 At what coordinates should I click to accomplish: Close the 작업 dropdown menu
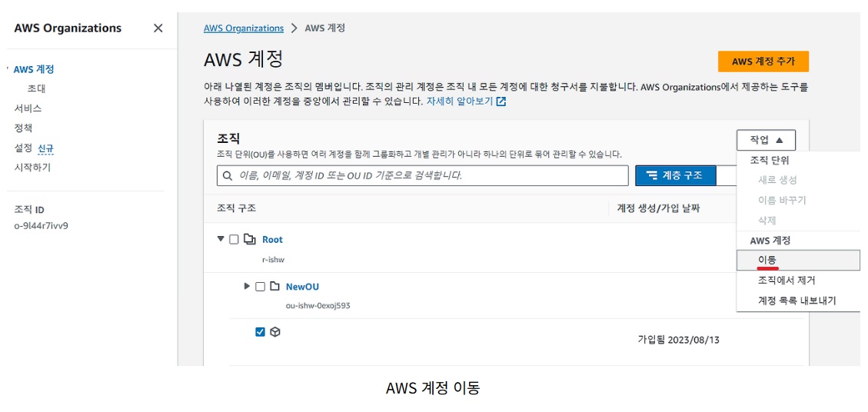click(x=767, y=140)
